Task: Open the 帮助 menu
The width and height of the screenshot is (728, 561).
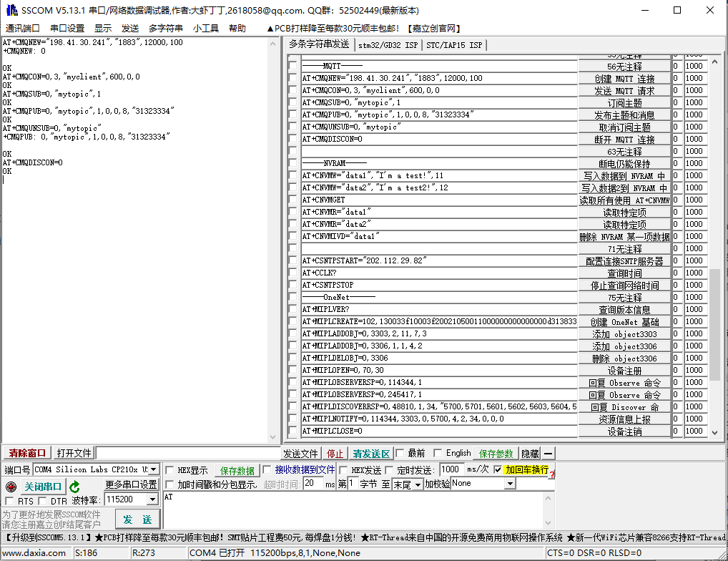Action: click(x=237, y=29)
